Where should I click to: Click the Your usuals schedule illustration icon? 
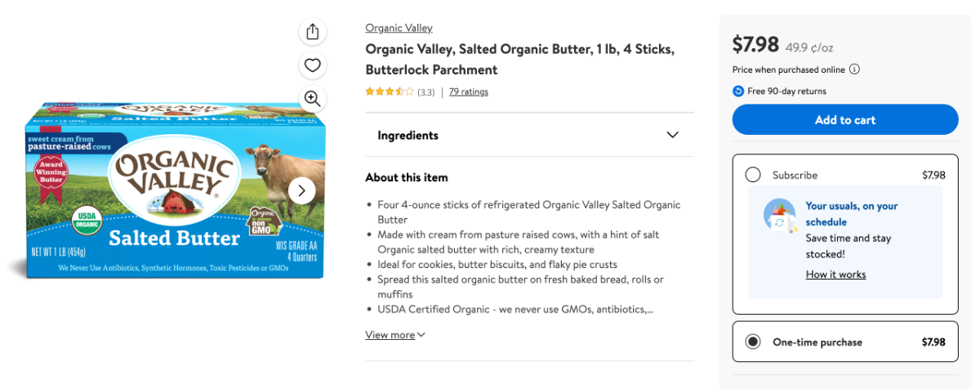point(780,216)
